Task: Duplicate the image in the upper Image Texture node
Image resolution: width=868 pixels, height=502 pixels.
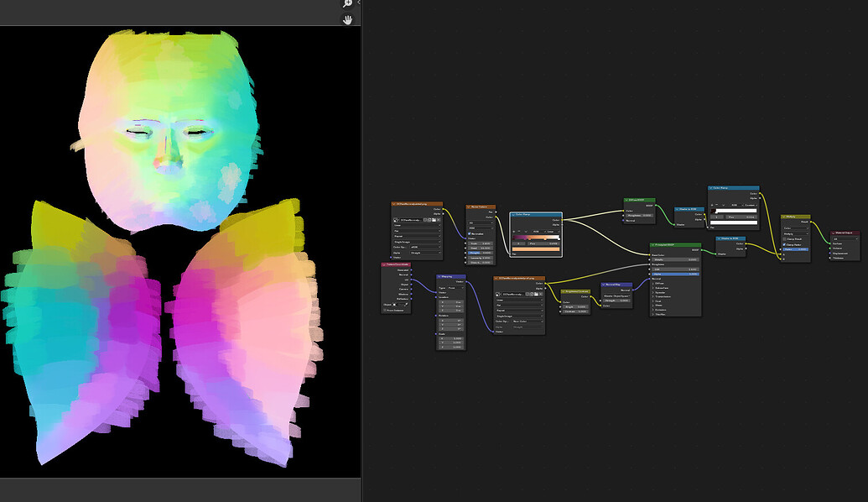Action: click(429, 220)
